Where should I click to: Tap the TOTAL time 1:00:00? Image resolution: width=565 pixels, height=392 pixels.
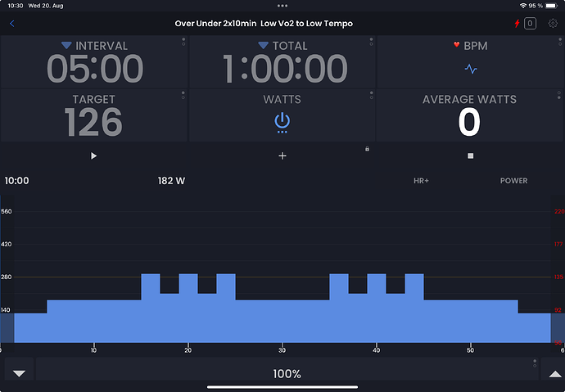coord(285,69)
